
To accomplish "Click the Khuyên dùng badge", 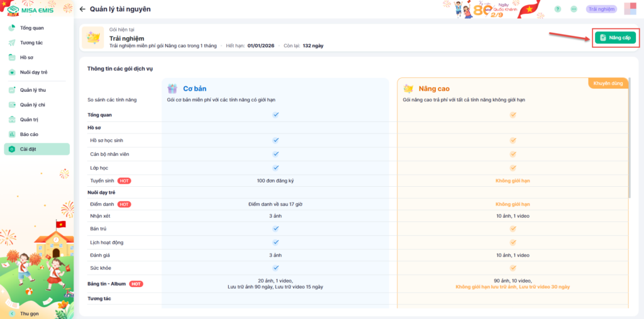I will 608,83.
